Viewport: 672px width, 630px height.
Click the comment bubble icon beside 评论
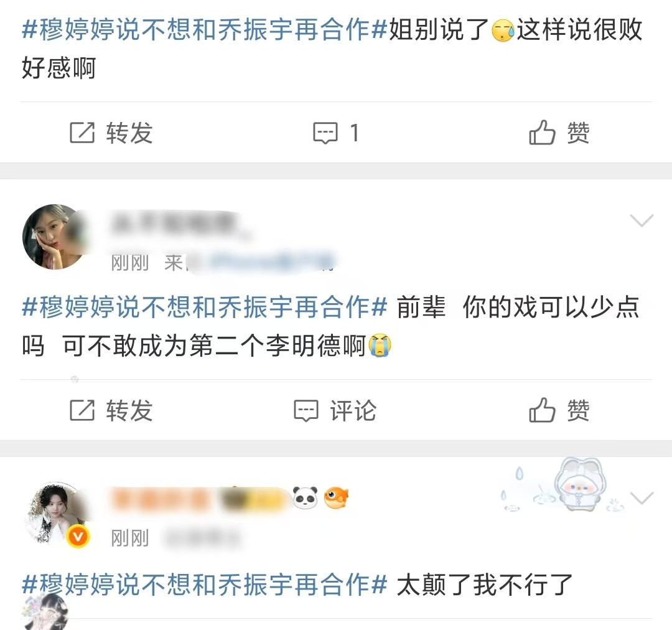(x=306, y=410)
